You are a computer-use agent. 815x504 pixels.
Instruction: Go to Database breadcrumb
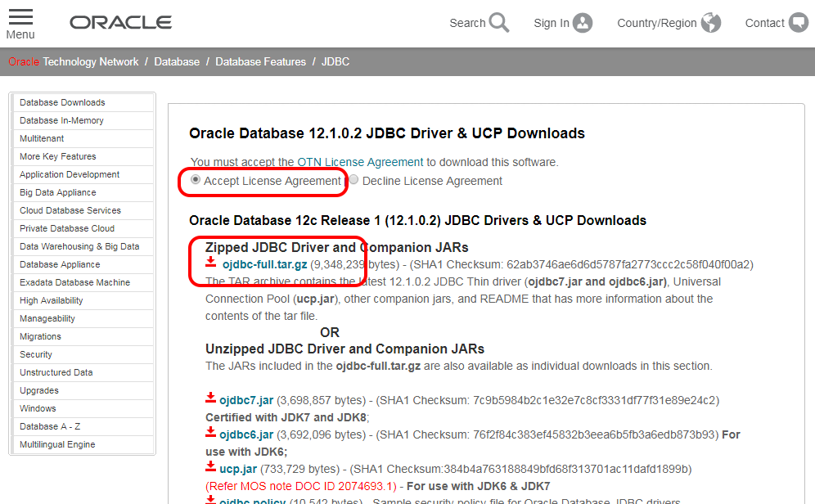(177, 62)
